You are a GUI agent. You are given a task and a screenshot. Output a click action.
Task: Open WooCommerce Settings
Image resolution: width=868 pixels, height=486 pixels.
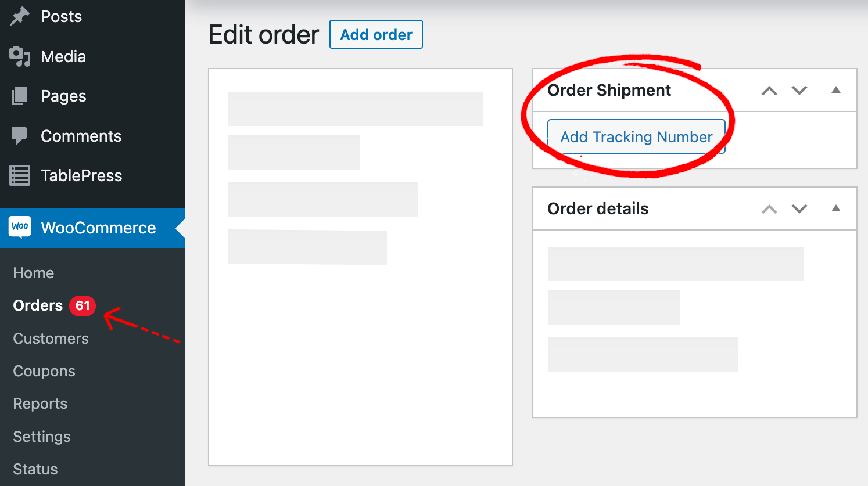point(41,436)
